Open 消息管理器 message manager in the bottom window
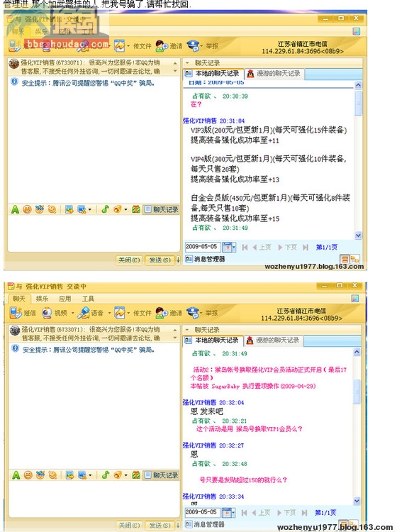Image resolution: width=397 pixels, height=532 pixels. (x=205, y=524)
